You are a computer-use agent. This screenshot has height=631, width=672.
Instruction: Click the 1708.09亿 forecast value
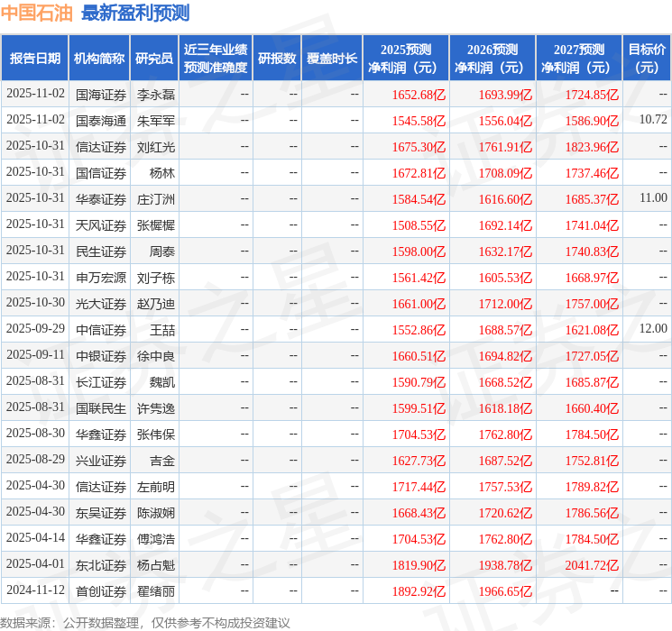click(x=505, y=173)
